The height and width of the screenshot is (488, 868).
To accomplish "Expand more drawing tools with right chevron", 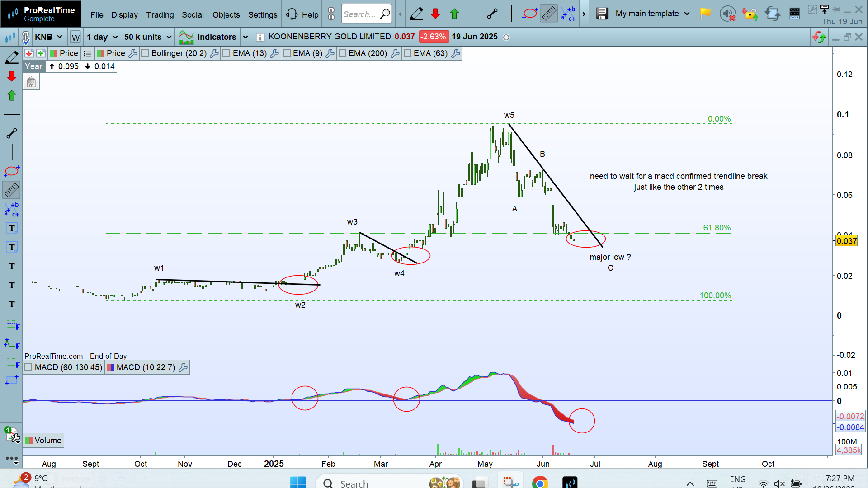I will [x=584, y=14].
